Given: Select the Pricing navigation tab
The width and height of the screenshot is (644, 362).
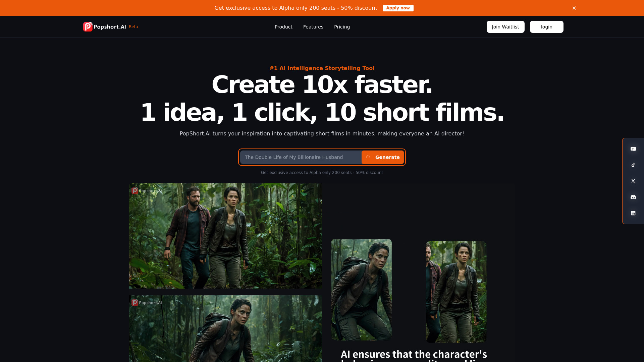Looking at the screenshot, I should coord(342,27).
